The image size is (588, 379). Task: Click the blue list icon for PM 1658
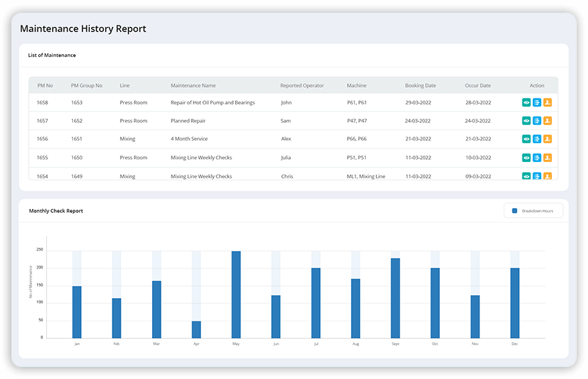click(x=537, y=102)
